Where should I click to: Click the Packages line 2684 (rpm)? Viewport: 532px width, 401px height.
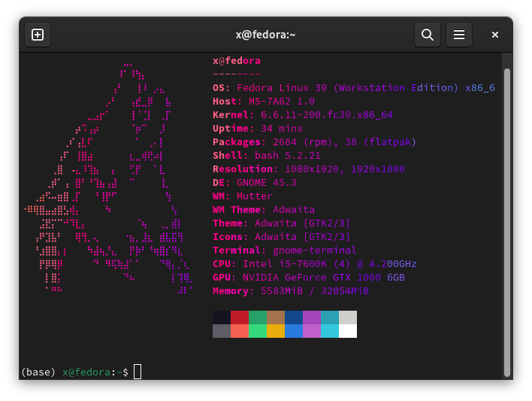click(314, 141)
